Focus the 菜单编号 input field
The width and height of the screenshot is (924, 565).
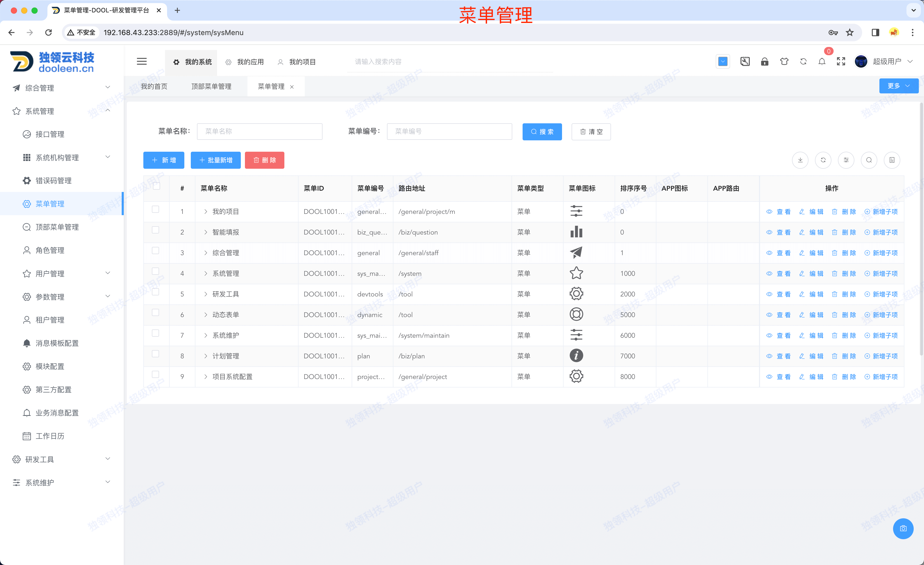pyautogui.click(x=449, y=131)
